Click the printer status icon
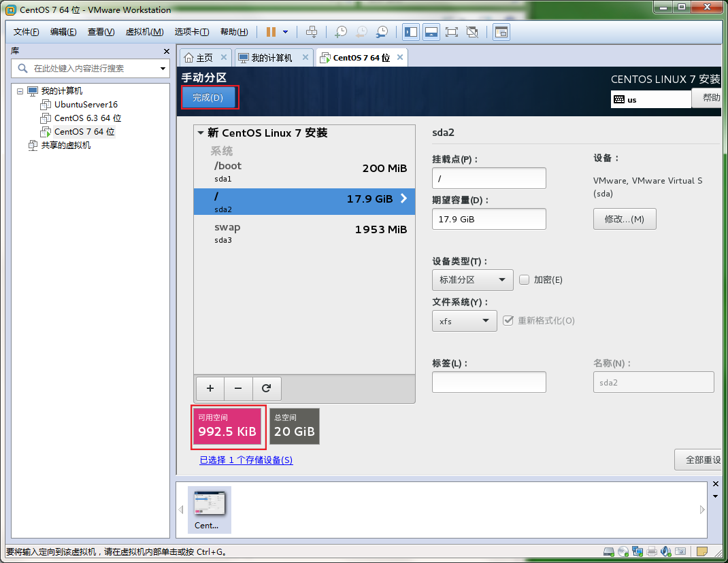The image size is (728, 563). pyautogui.click(x=652, y=551)
